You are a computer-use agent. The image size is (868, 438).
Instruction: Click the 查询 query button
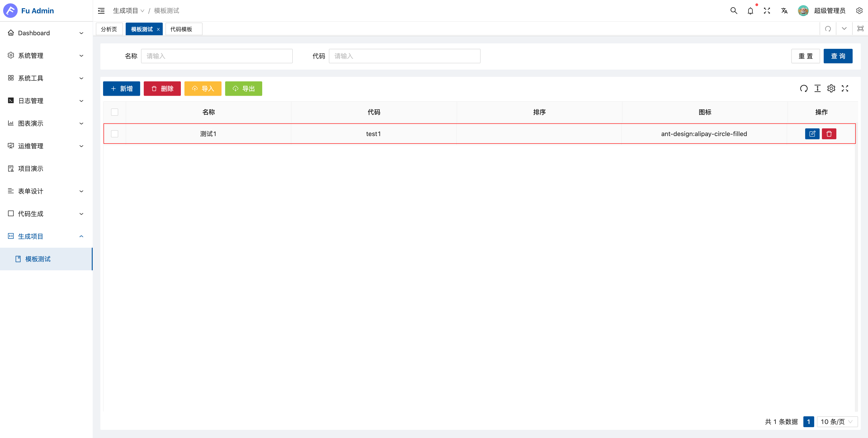pos(838,56)
